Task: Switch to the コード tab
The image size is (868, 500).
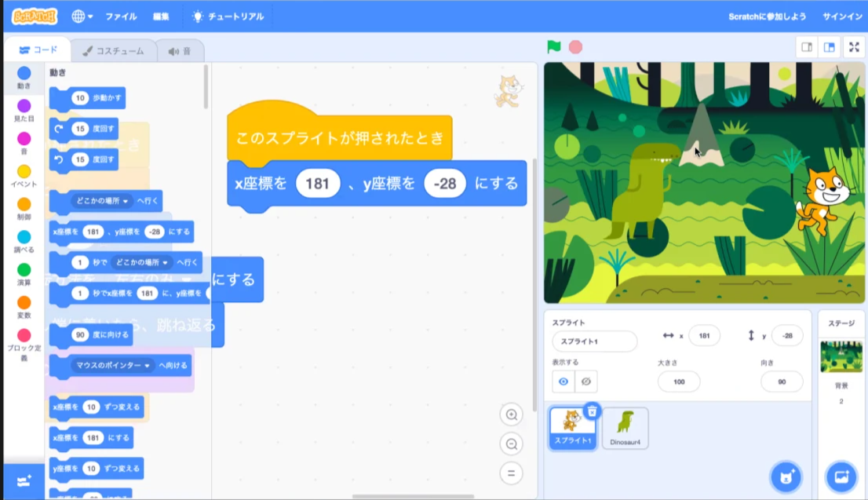Action: [38, 49]
